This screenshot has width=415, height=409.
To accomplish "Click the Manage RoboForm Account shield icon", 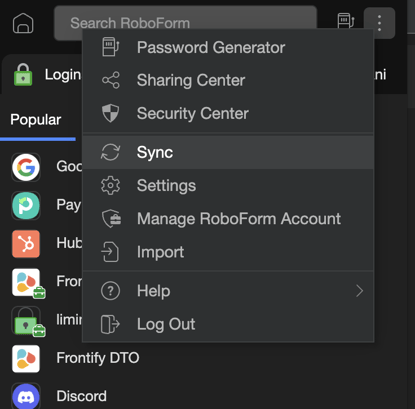I will [111, 219].
